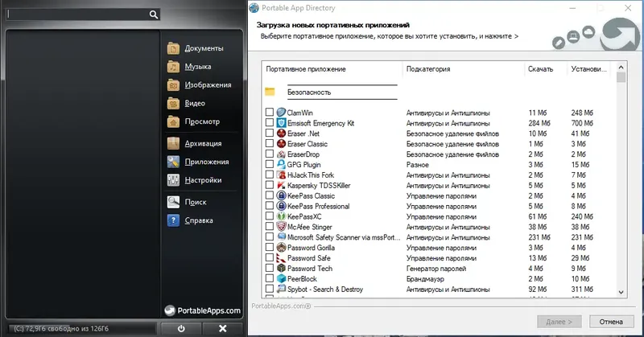
Task: Check the Password Tech checkbox
Action: pyautogui.click(x=270, y=268)
